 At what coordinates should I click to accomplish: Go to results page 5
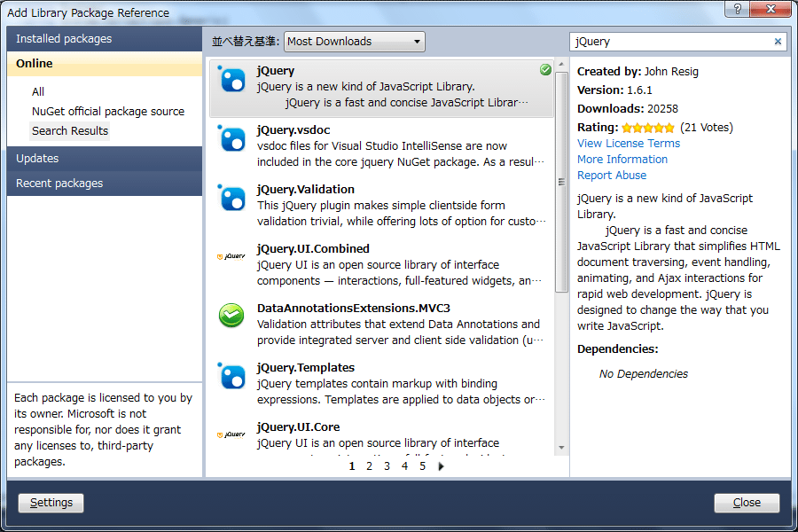click(422, 466)
